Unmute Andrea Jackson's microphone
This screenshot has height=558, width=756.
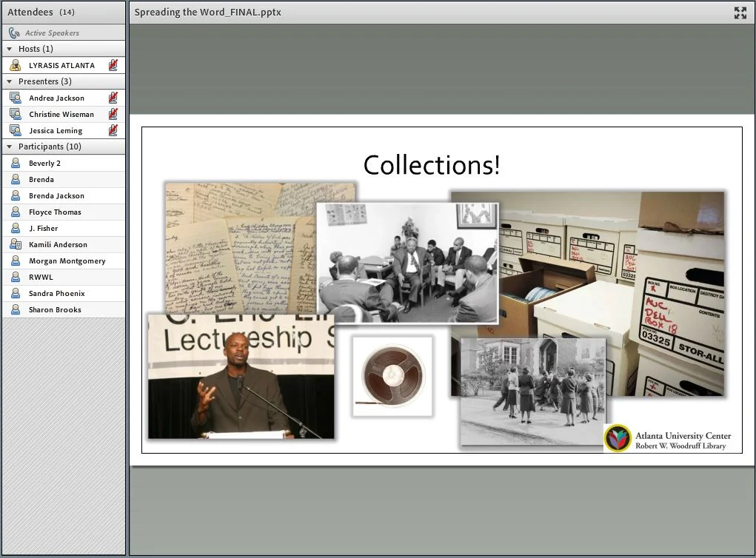tap(114, 98)
